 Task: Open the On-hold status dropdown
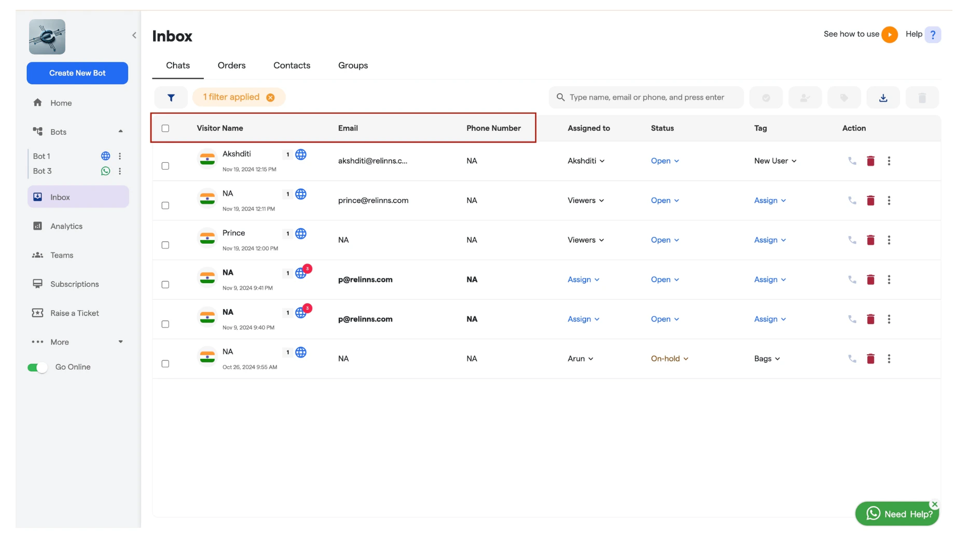point(670,359)
